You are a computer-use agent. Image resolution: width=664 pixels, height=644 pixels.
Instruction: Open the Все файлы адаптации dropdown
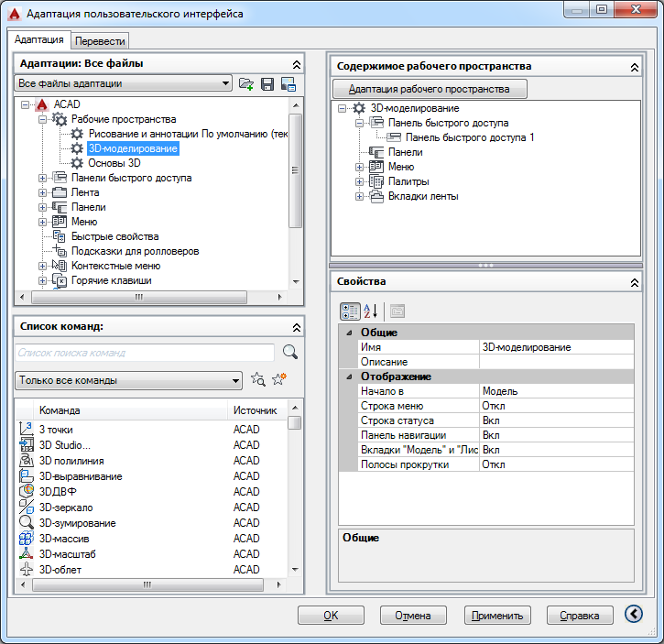(x=124, y=83)
